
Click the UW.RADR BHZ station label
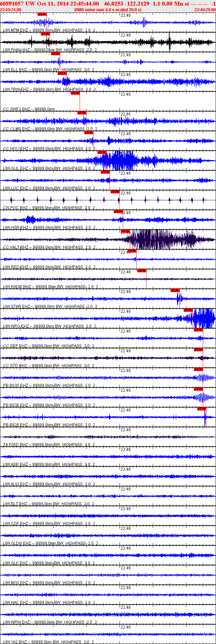click(17, 287)
